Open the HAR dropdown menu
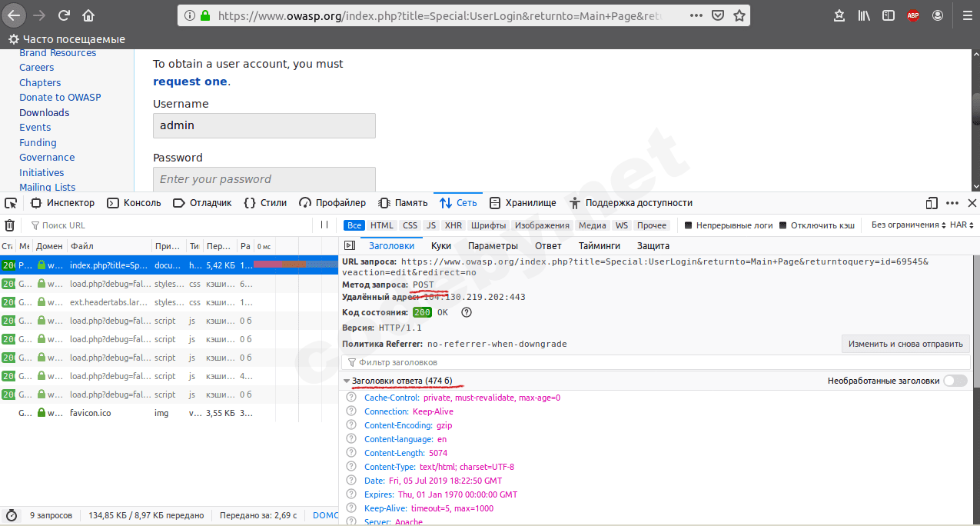 962,225
